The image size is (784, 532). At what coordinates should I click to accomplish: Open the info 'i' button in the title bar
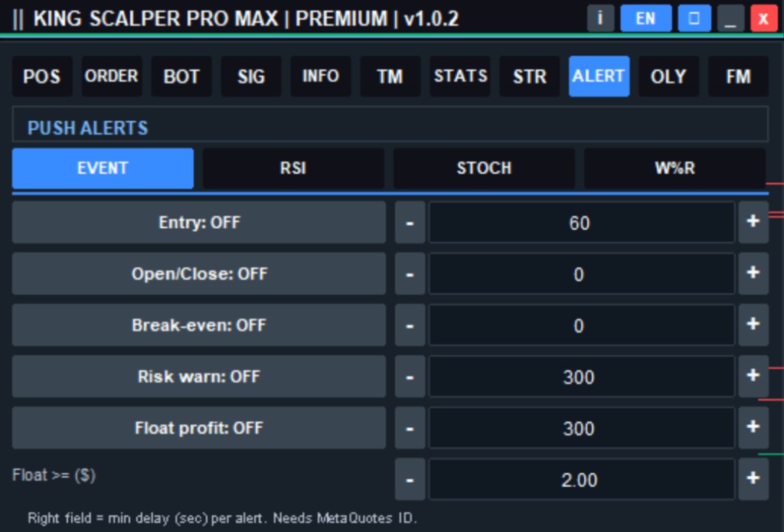tap(600, 18)
